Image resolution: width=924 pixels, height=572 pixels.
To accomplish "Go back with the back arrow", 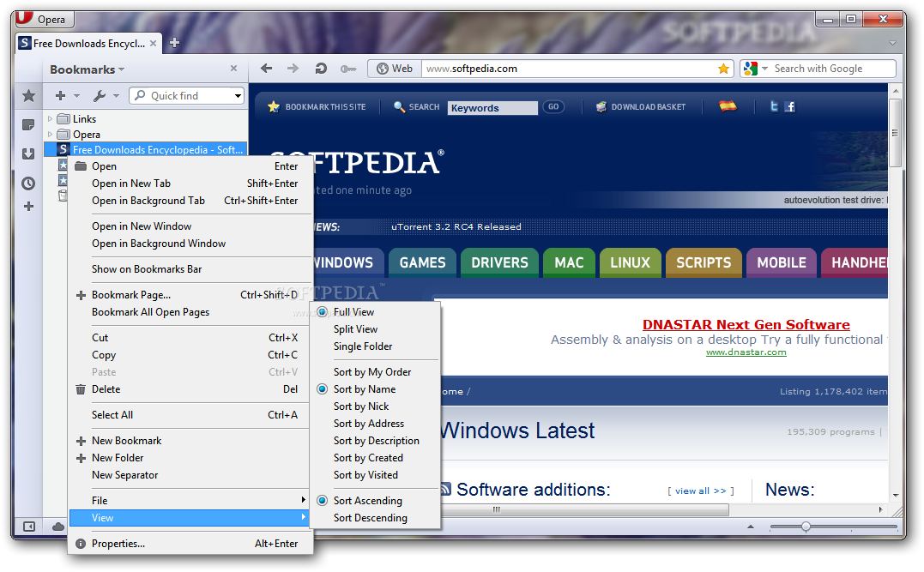I will [x=266, y=69].
